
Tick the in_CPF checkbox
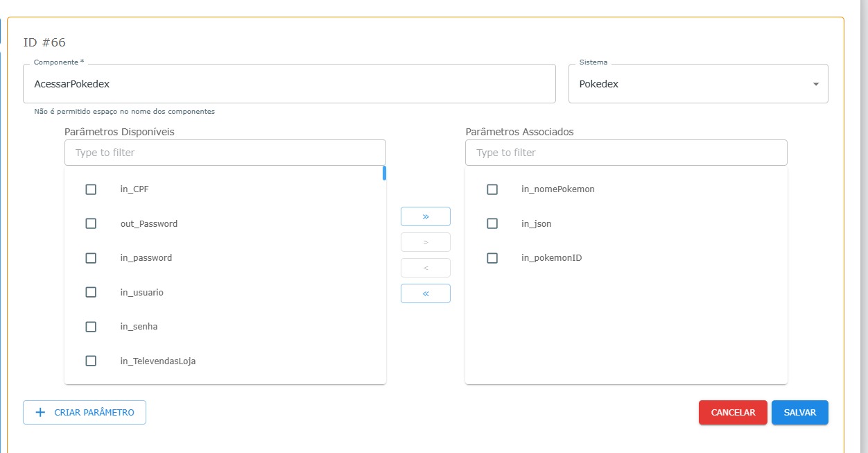[x=91, y=189]
